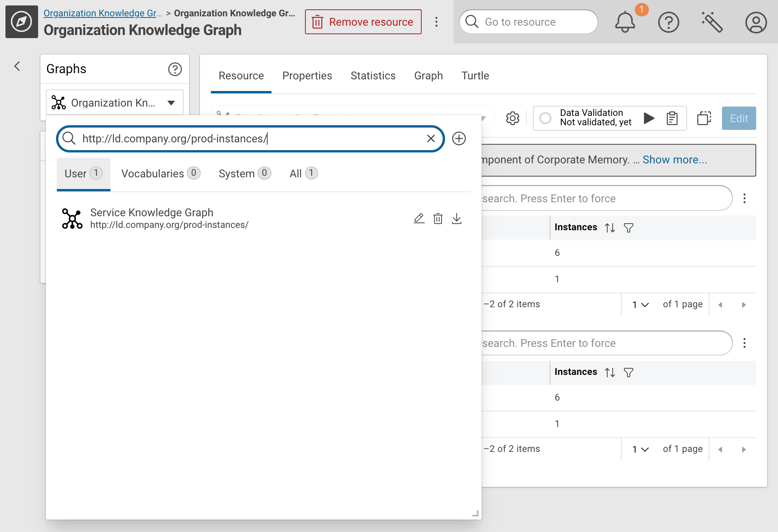Select the Vocabularies results tab
The image size is (778, 532).
click(x=161, y=174)
